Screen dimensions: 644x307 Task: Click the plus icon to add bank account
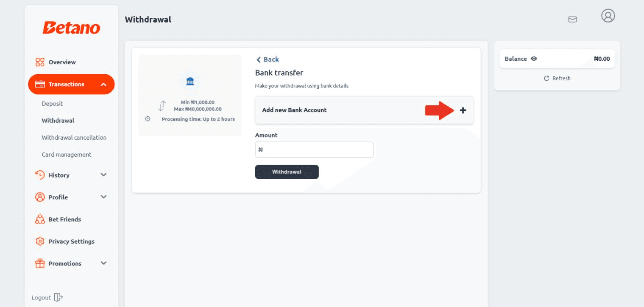coord(463,110)
